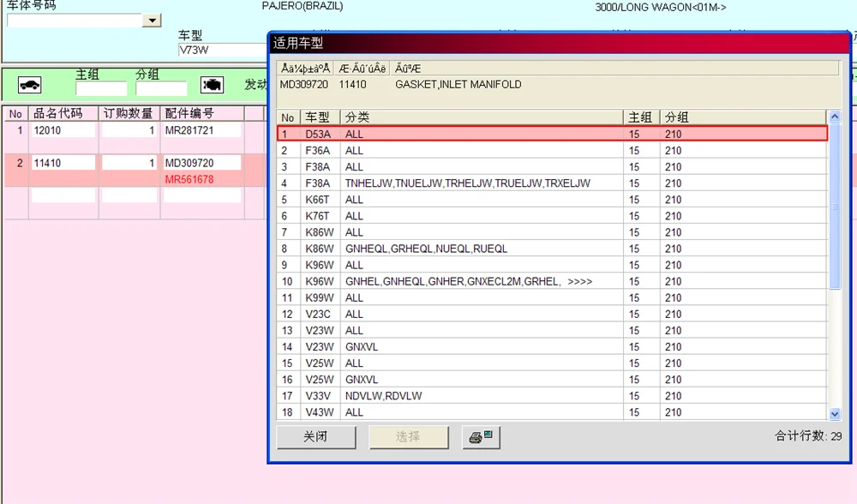Click the 配件编号 column header
Image resolution: width=857 pixels, height=504 pixels.
coord(202,113)
